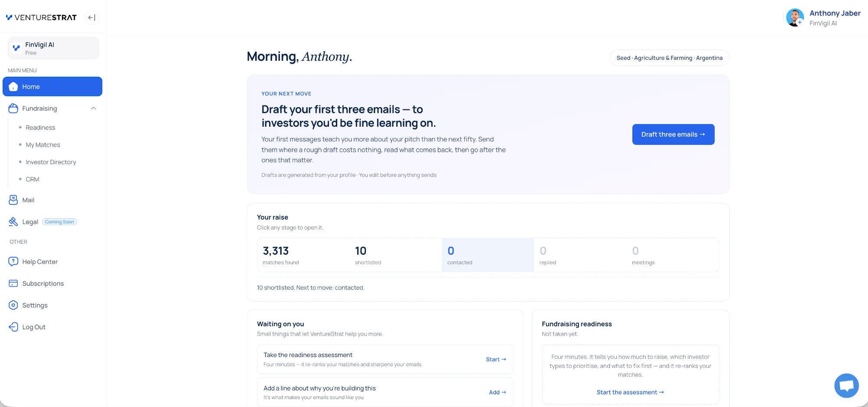
Task: Click the Draft three emails button
Action: coord(673,135)
